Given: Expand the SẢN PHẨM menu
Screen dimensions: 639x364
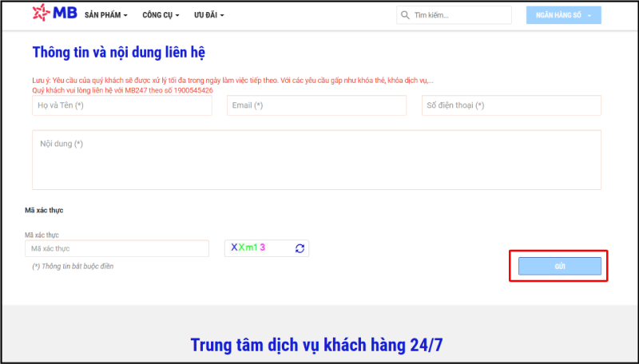Looking at the screenshot, I should (x=105, y=15).
